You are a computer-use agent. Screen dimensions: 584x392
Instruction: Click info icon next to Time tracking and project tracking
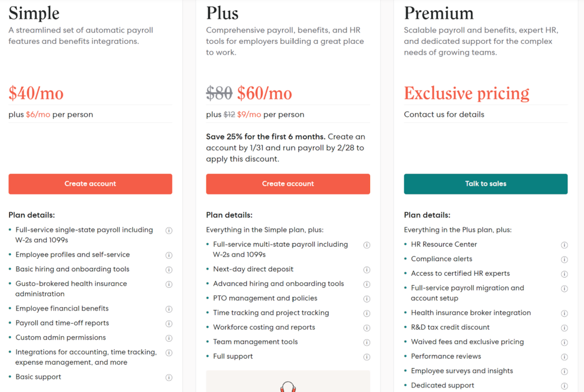point(367,313)
